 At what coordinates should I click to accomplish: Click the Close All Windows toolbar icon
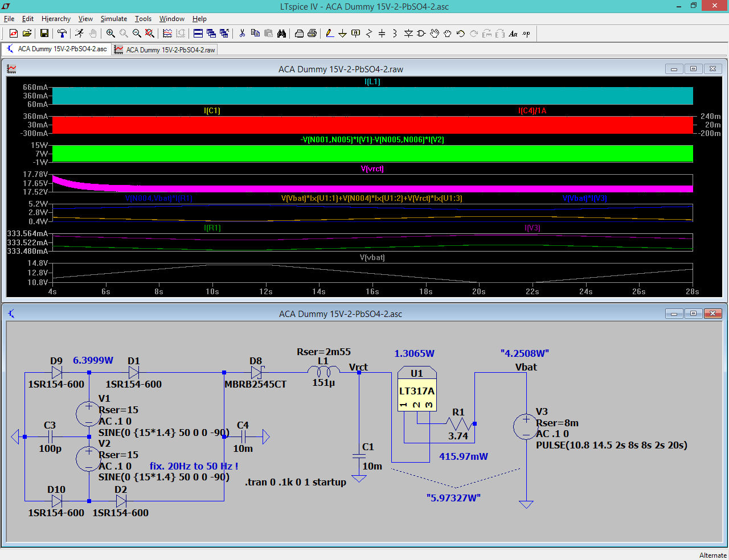(x=224, y=34)
